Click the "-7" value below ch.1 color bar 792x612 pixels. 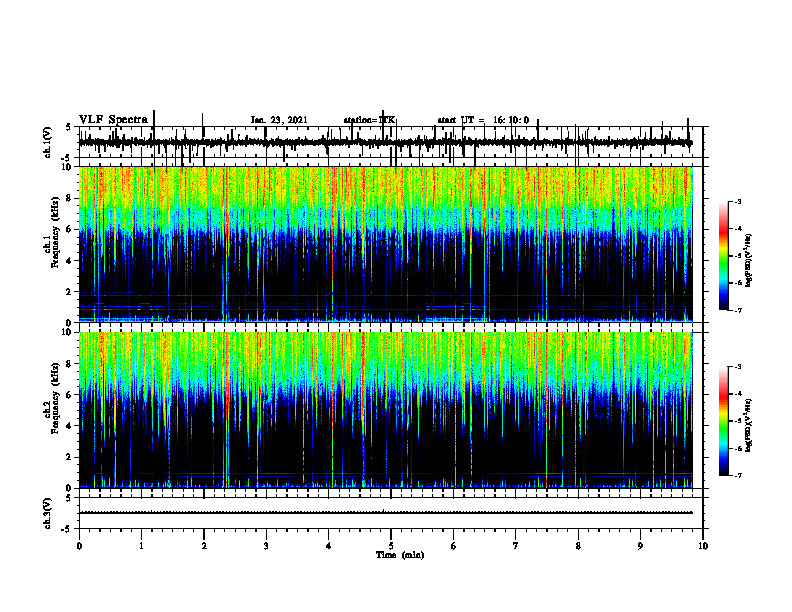(737, 310)
